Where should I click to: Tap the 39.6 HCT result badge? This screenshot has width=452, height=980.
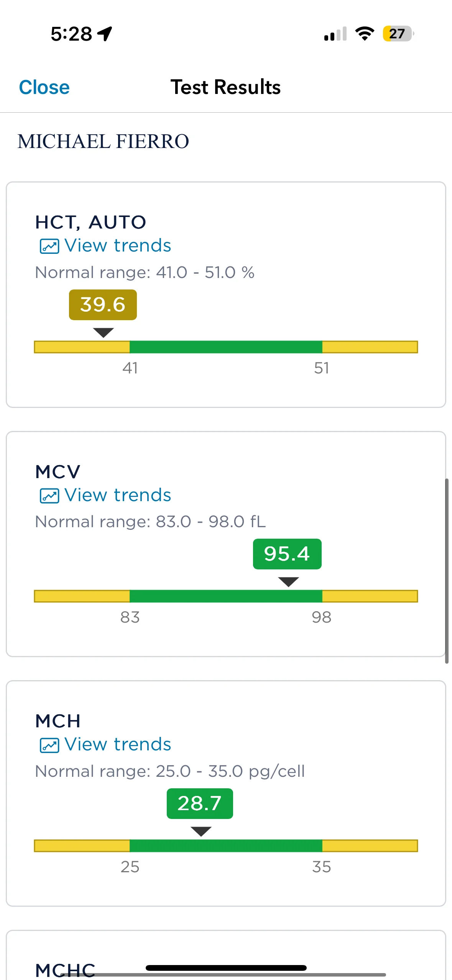click(103, 305)
